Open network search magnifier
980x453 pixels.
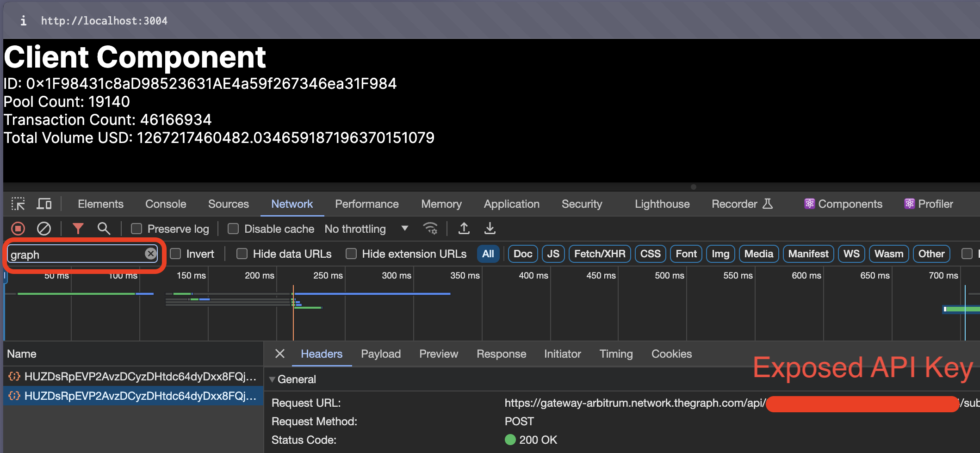104,229
